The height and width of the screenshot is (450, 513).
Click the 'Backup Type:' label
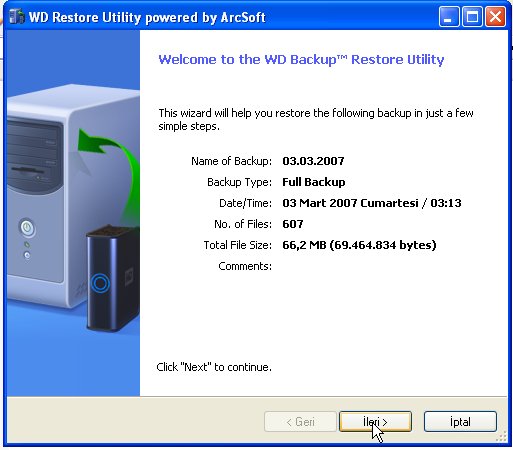(239, 182)
